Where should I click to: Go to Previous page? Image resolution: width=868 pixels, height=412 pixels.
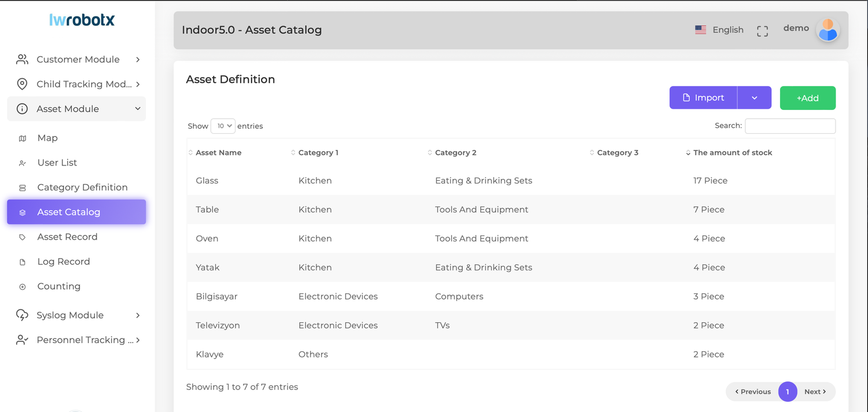coord(753,392)
